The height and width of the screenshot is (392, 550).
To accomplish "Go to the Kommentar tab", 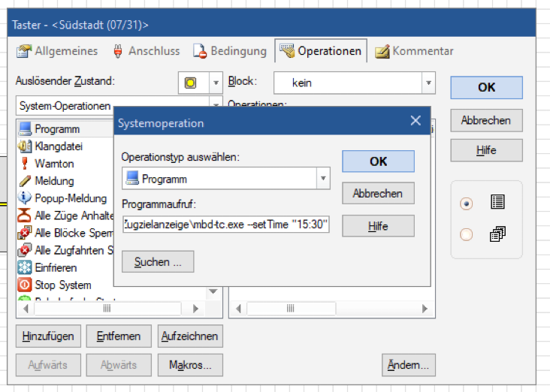I will pyautogui.click(x=414, y=51).
